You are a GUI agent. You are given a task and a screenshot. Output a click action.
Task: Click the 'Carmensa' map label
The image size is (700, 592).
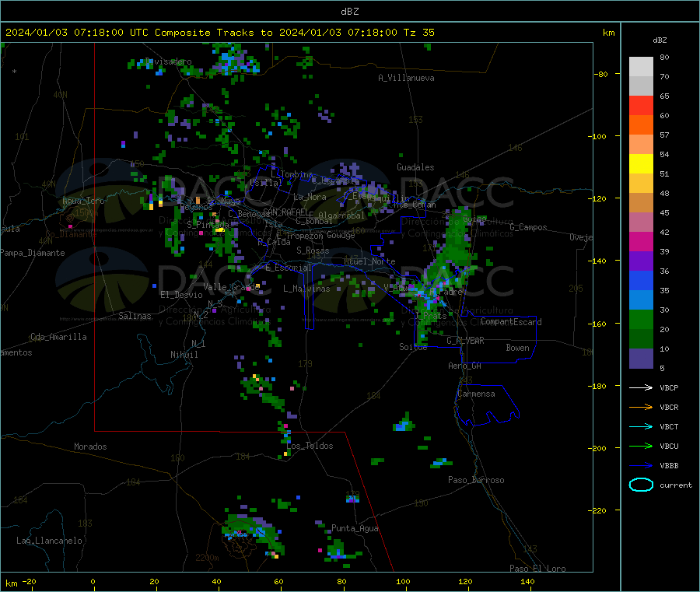[x=476, y=394]
